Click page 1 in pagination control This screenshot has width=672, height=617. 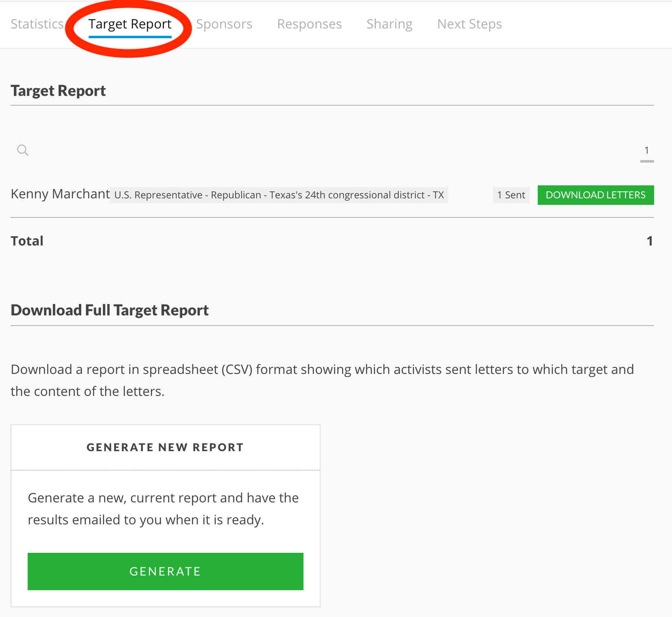point(647,150)
